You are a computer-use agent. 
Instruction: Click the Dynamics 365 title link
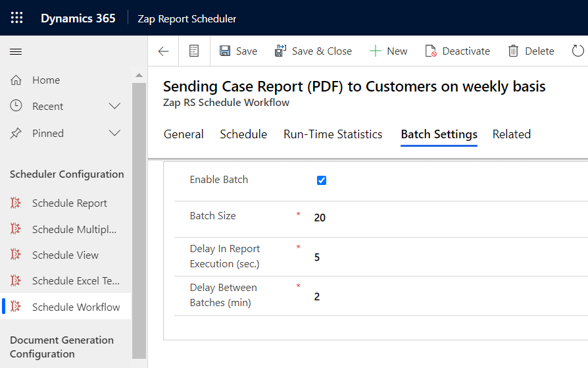click(78, 18)
